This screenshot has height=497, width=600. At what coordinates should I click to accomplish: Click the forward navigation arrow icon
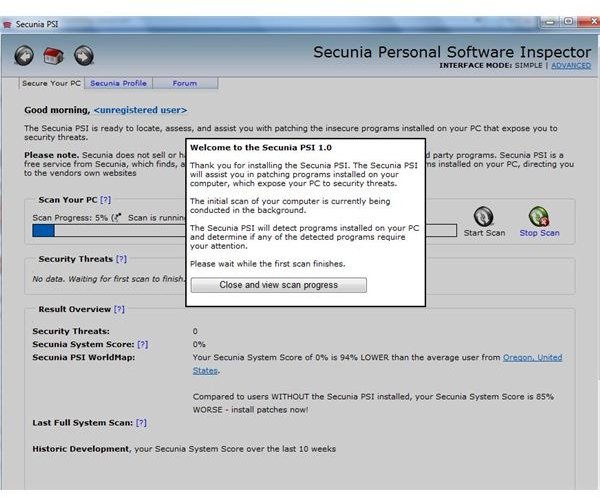pyautogui.click(x=84, y=55)
